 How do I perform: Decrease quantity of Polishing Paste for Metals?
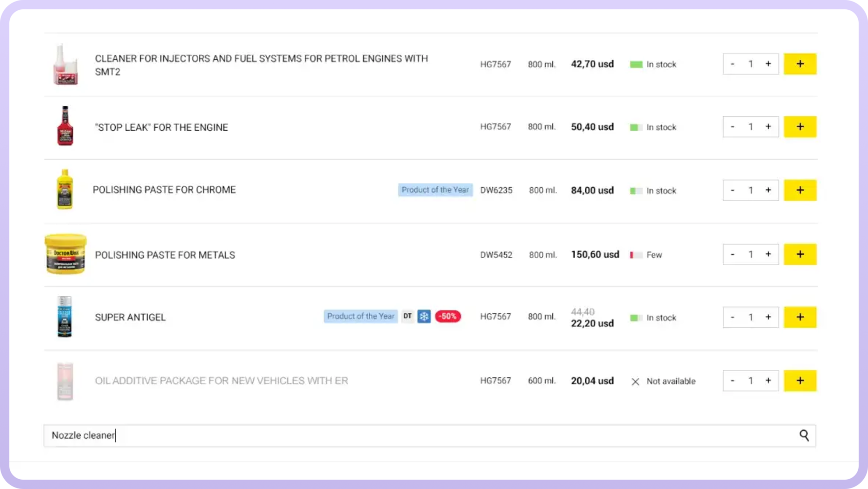tap(732, 254)
